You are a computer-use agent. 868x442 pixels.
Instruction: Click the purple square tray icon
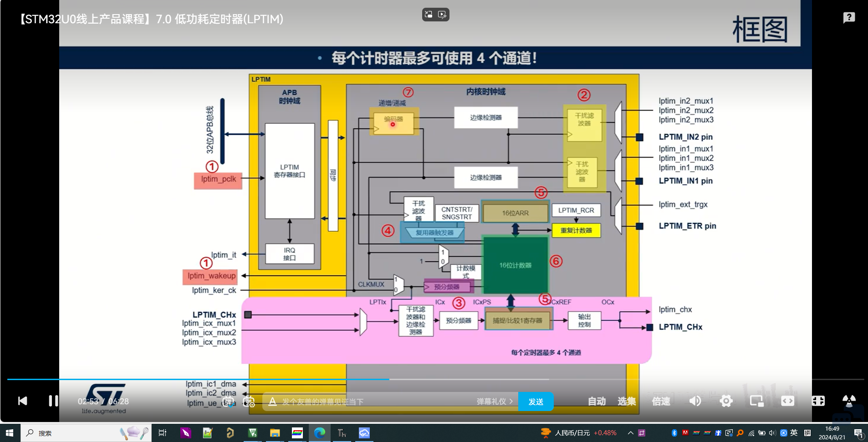coord(642,433)
